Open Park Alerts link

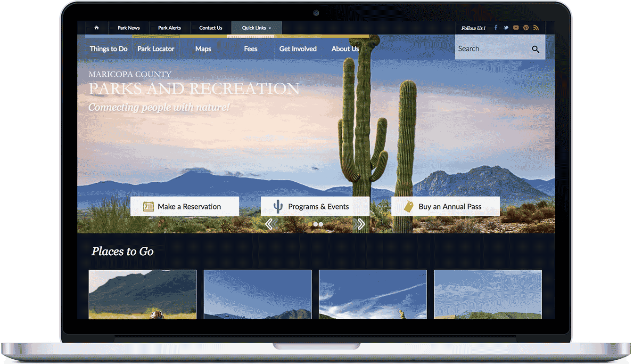(x=169, y=28)
